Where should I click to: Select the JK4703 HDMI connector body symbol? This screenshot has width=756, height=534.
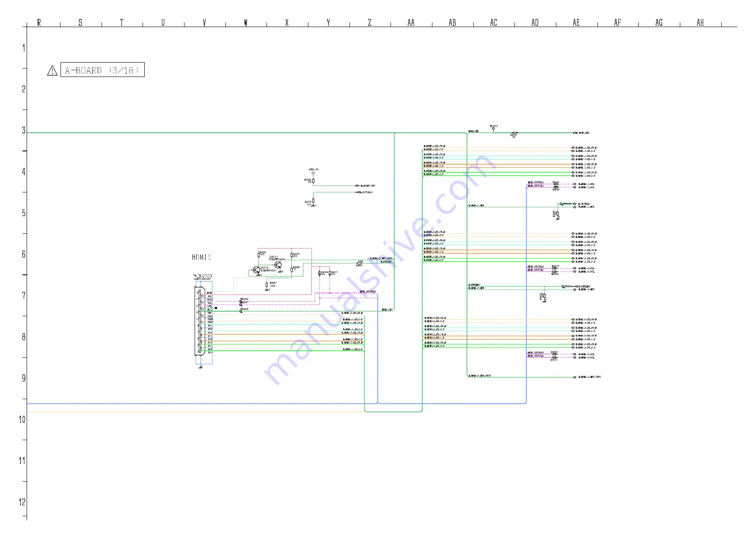click(200, 321)
